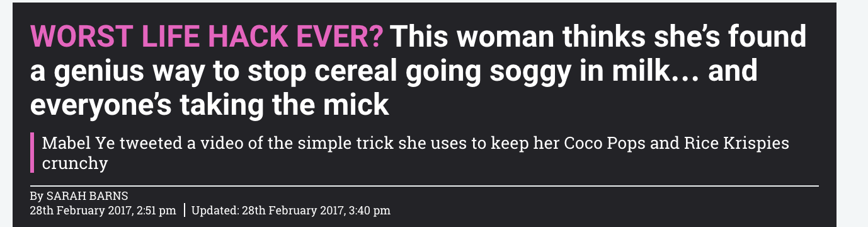Click the headline text "This woman thinks she's found"

click(x=598, y=38)
